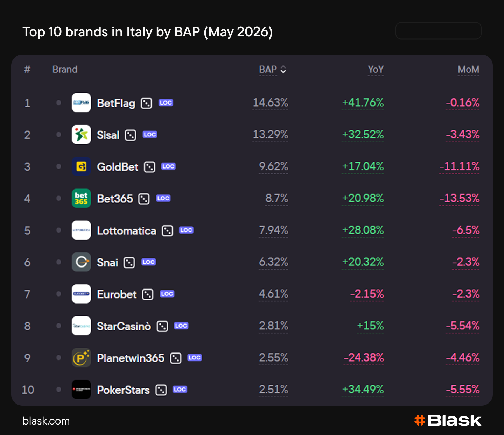Screen dimensions: 504x435
Task: Click the Blask logo at bottom right
Action: click(x=448, y=420)
